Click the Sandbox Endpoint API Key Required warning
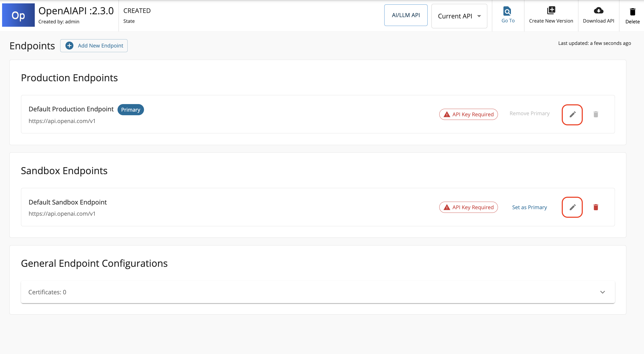This screenshot has height=354, width=644. pos(468,207)
